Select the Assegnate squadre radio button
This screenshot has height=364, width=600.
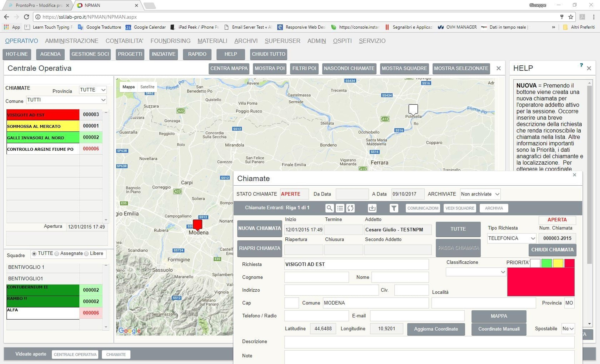coord(57,254)
